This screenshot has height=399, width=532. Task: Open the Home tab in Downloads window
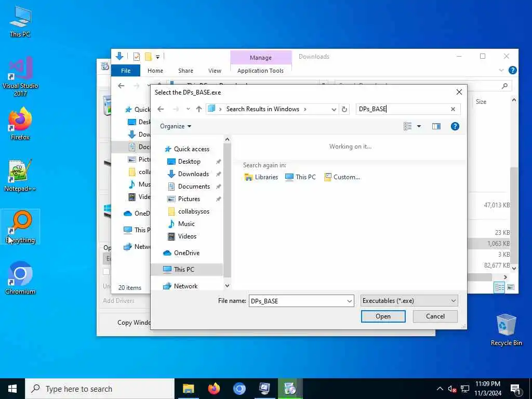click(x=155, y=71)
